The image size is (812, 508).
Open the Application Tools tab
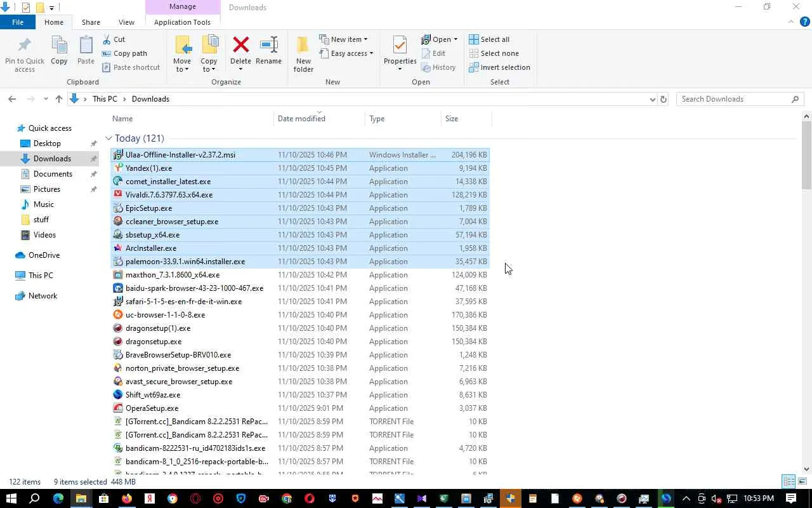point(182,22)
